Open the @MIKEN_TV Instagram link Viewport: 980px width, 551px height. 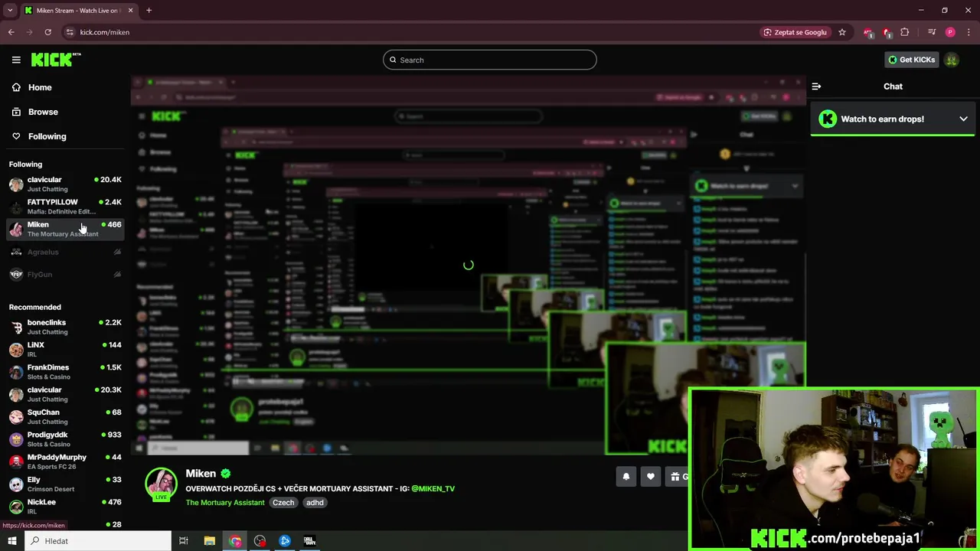coord(433,488)
